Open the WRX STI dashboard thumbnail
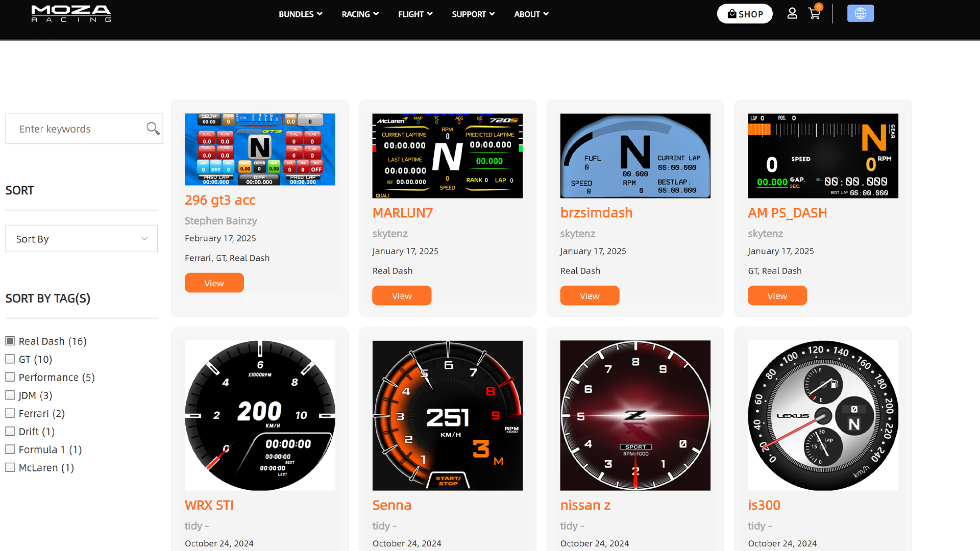 point(259,415)
